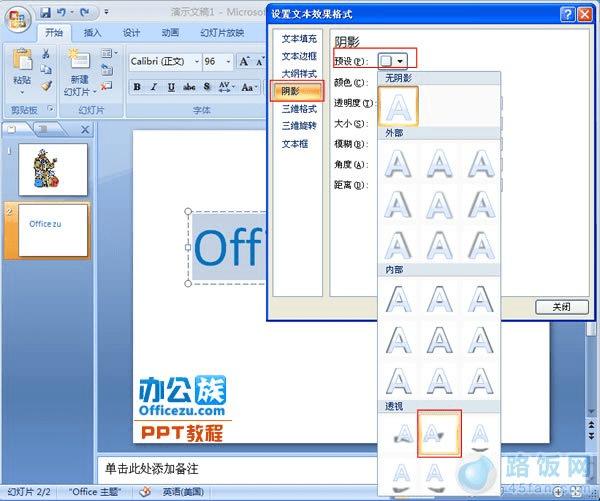
Task: Choose the 无阴影 no-shadow preset
Action: pos(398,106)
